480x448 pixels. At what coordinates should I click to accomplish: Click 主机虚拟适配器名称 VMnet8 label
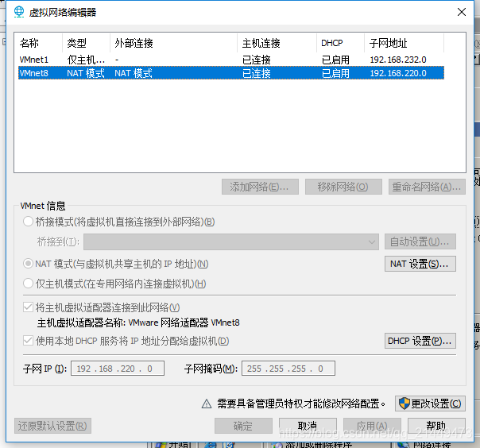(138, 322)
